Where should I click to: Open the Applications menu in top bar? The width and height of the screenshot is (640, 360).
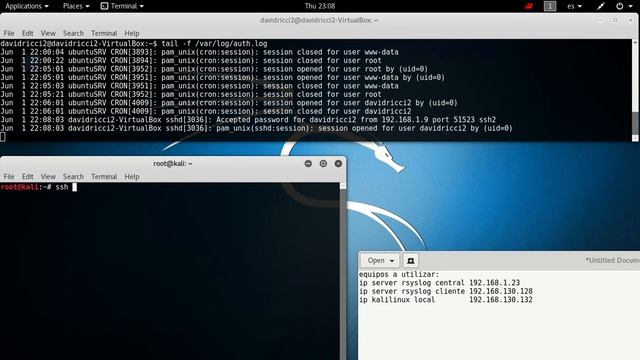27,6
